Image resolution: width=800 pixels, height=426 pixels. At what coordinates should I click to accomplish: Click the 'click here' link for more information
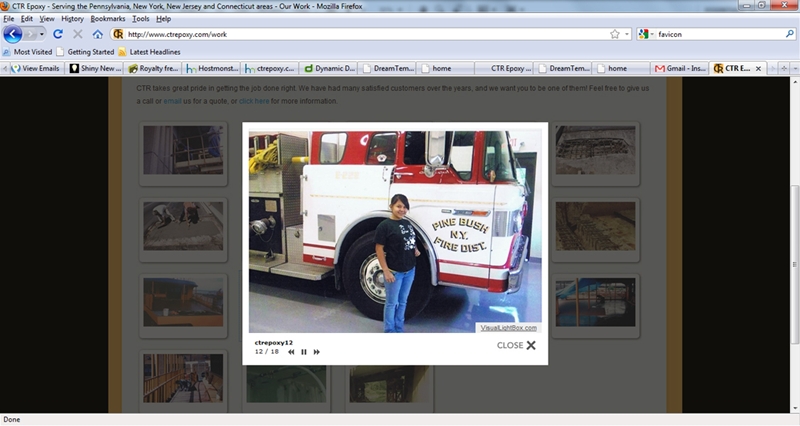tap(254, 101)
